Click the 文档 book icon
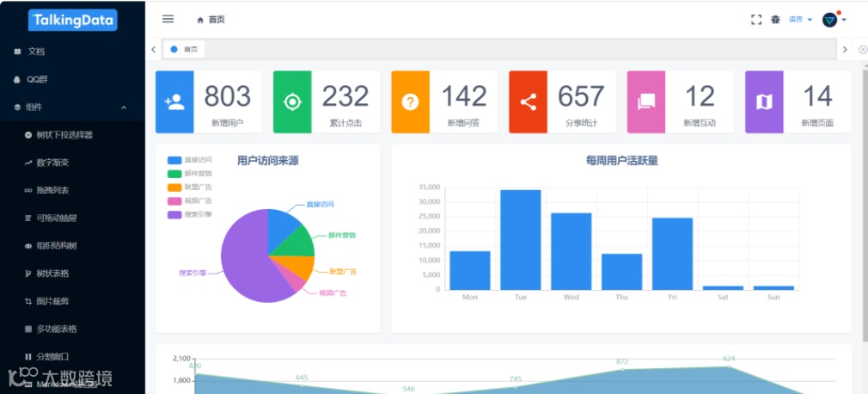This screenshot has width=868, height=394. pos(17,52)
